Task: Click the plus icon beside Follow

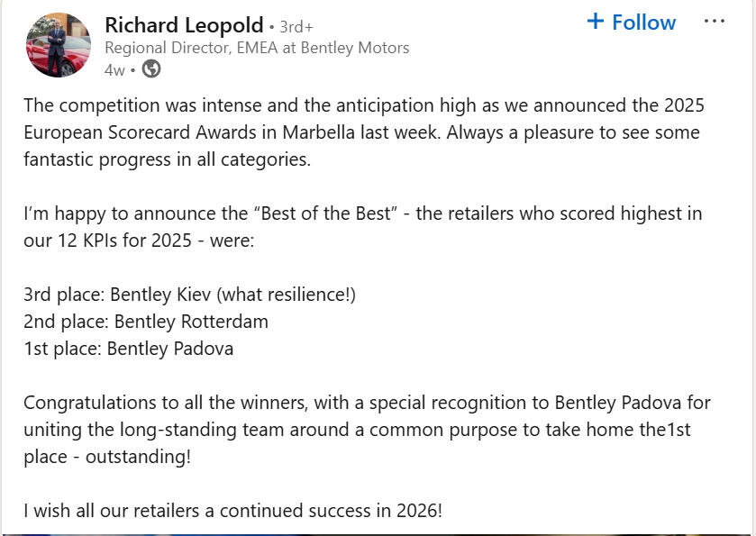Action: pyautogui.click(x=596, y=22)
